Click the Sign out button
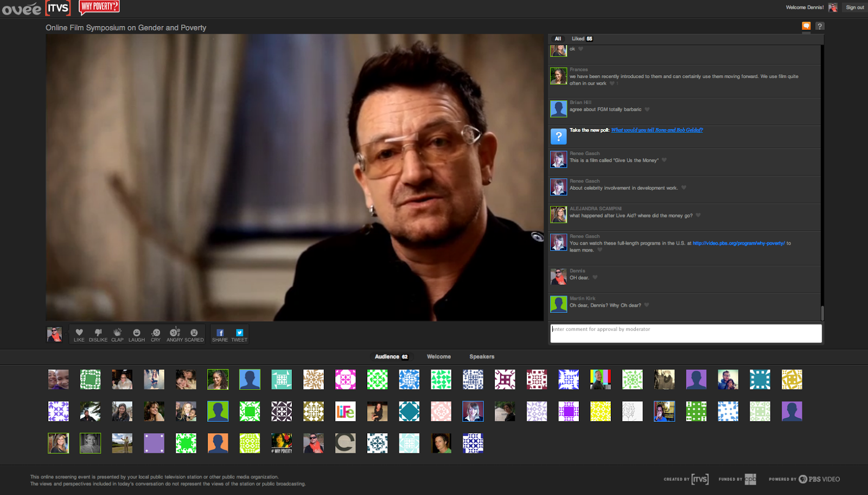This screenshot has width=868, height=495. [x=854, y=8]
